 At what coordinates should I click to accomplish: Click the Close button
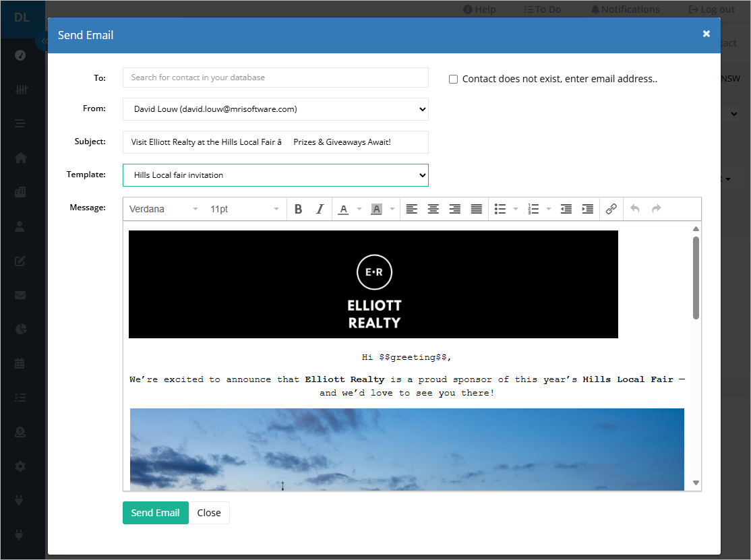(x=209, y=513)
